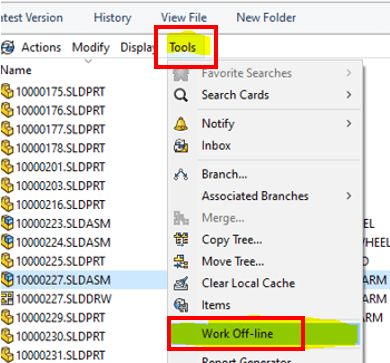Click the Name column header
This screenshot has height=363, width=390.
(x=16, y=70)
